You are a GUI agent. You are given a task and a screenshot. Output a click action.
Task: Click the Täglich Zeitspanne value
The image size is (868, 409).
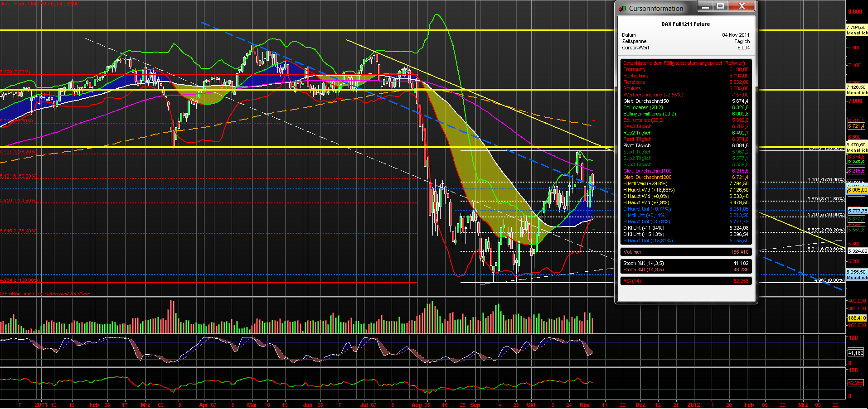click(x=743, y=41)
